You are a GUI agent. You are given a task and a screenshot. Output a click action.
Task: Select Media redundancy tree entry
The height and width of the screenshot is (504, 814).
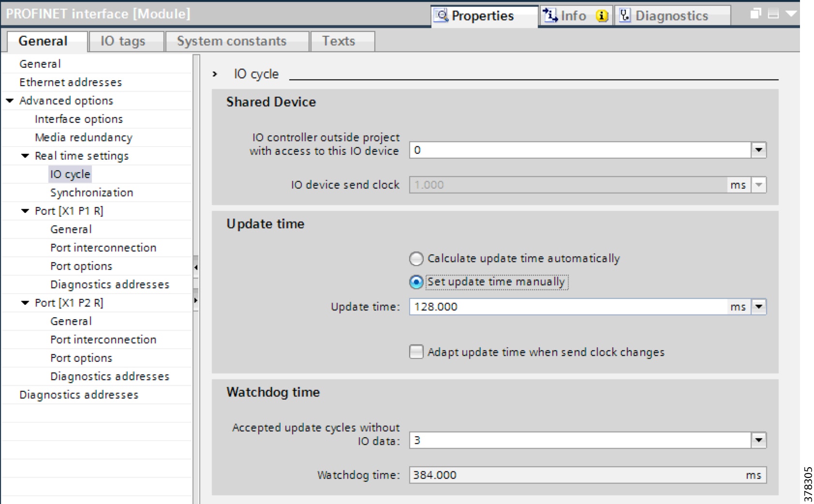coord(84,137)
